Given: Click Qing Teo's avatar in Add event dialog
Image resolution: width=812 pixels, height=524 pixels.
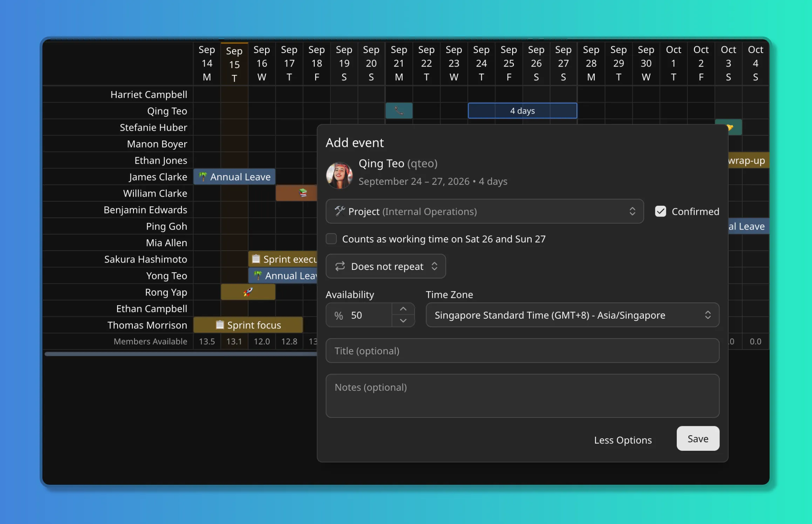Looking at the screenshot, I should [x=339, y=175].
